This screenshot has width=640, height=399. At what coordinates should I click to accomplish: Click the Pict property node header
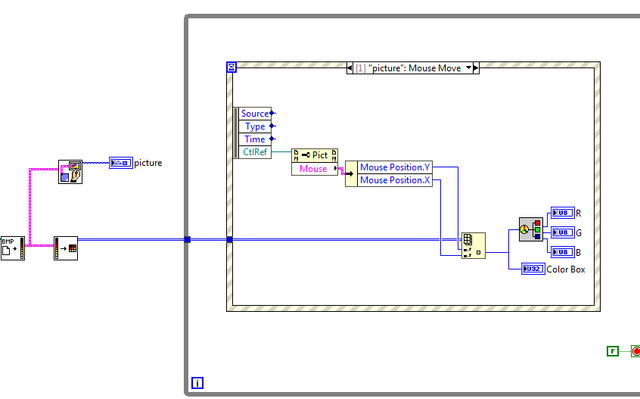[314, 155]
